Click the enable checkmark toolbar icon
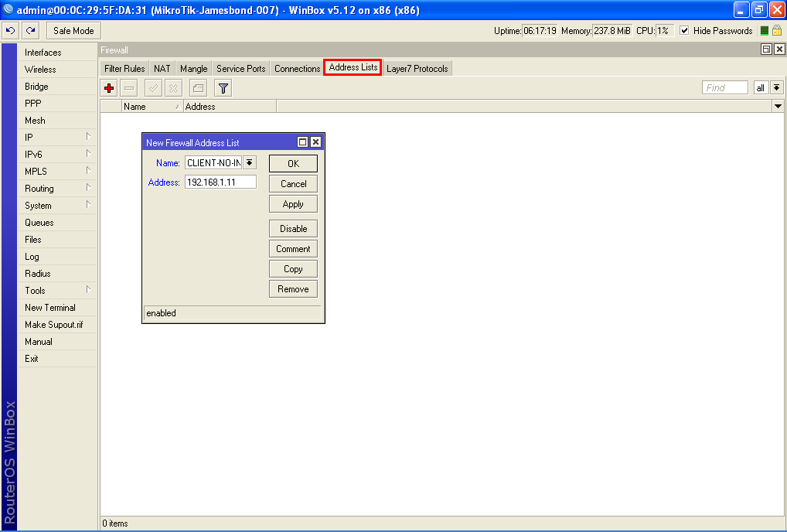The width and height of the screenshot is (787, 532). (154, 88)
